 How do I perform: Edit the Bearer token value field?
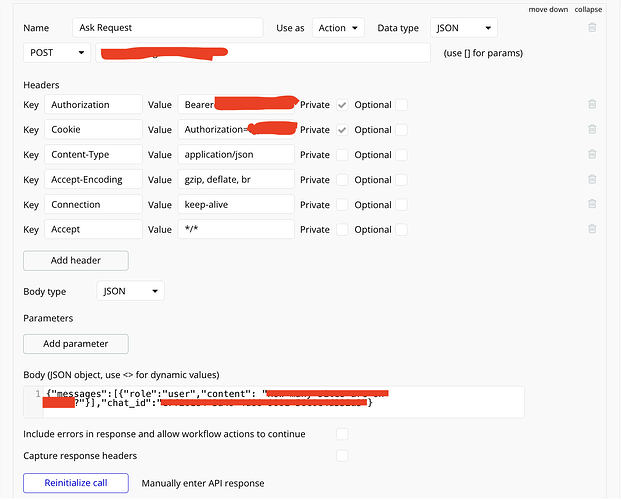coord(236,105)
